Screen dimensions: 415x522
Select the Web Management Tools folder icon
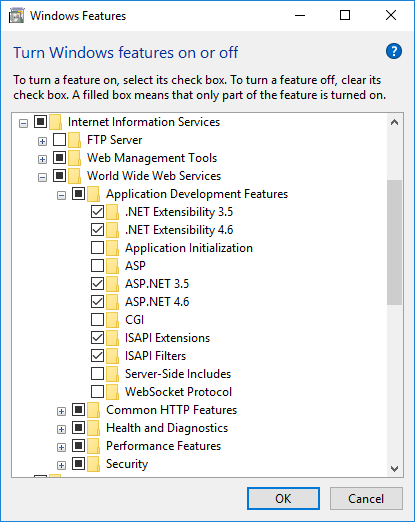click(75, 158)
